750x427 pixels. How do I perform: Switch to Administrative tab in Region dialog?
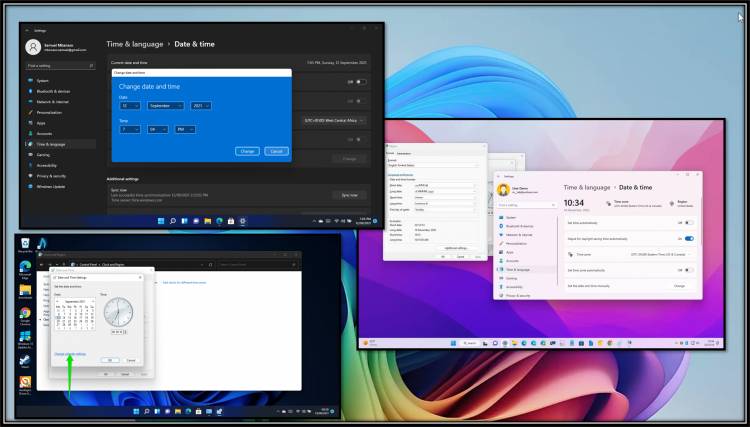404,153
